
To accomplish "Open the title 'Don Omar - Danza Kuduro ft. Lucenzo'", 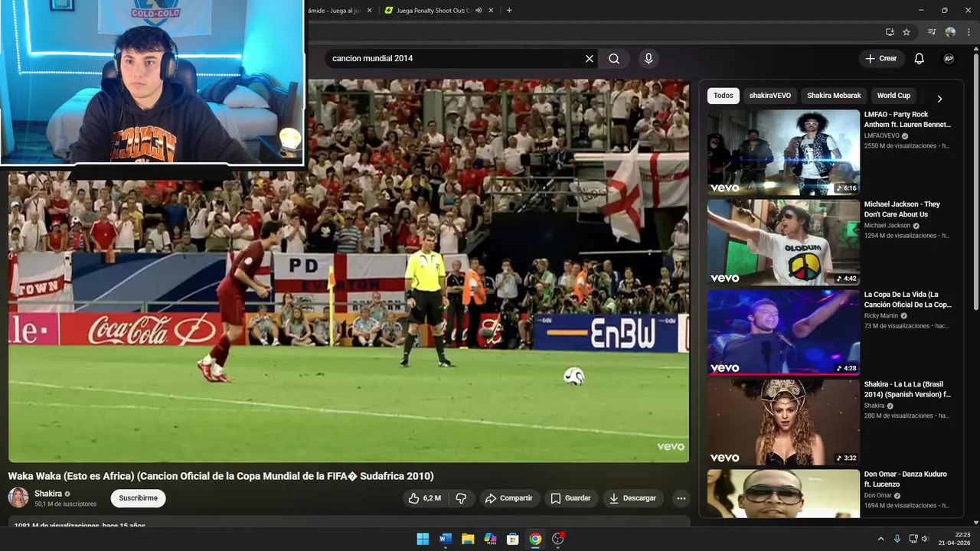I will (906, 479).
